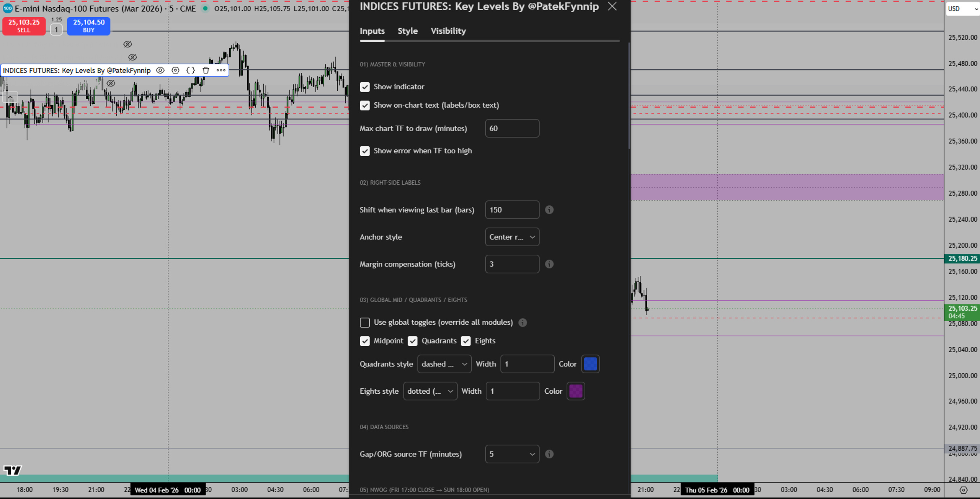The width and height of the screenshot is (980, 499).
Task: Show info for Gap/ORG source TF
Action: click(549, 454)
